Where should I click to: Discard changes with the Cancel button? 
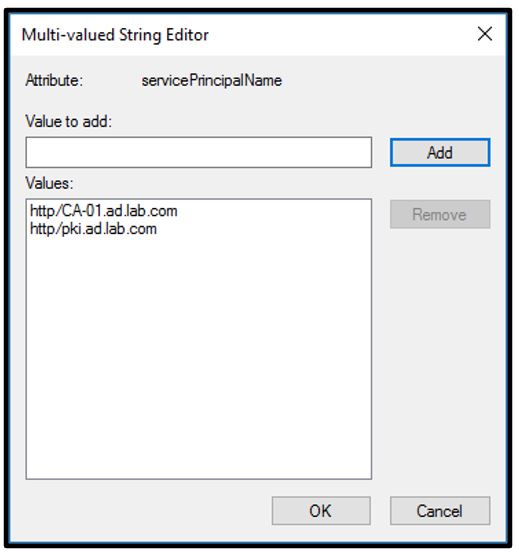[x=440, y=511]
